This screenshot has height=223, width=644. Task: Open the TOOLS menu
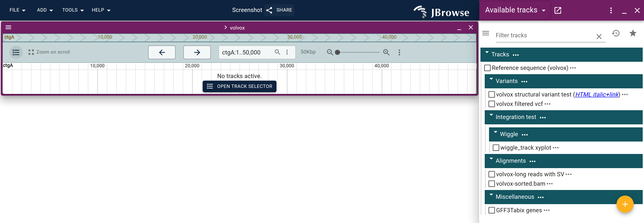tap(73, 10)
